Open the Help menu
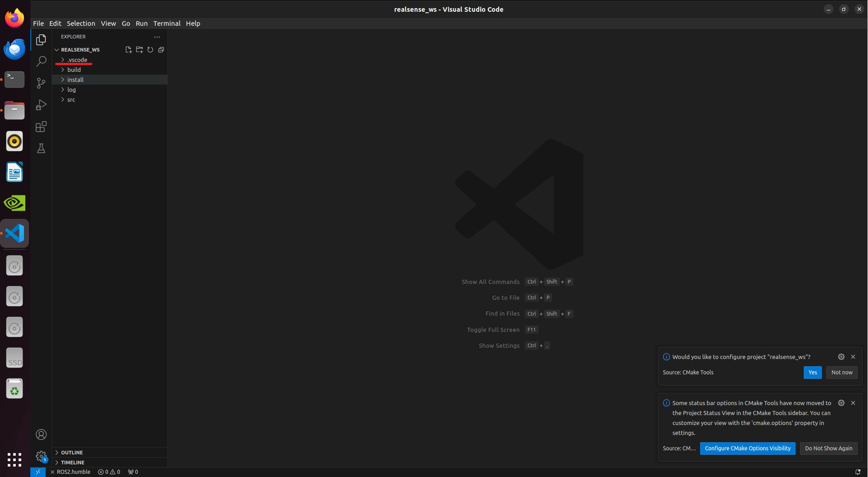Viewport: 868px width, 477px height. click(x=193, y=24)
